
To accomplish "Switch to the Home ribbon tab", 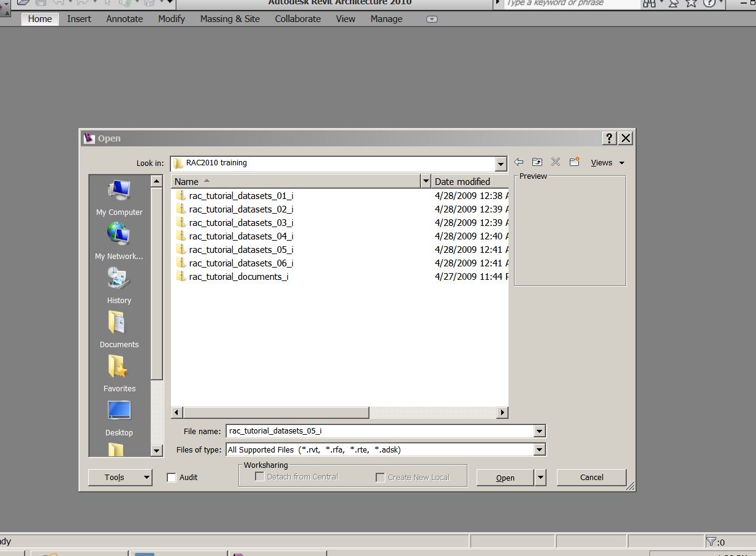I will coord(40,19).
